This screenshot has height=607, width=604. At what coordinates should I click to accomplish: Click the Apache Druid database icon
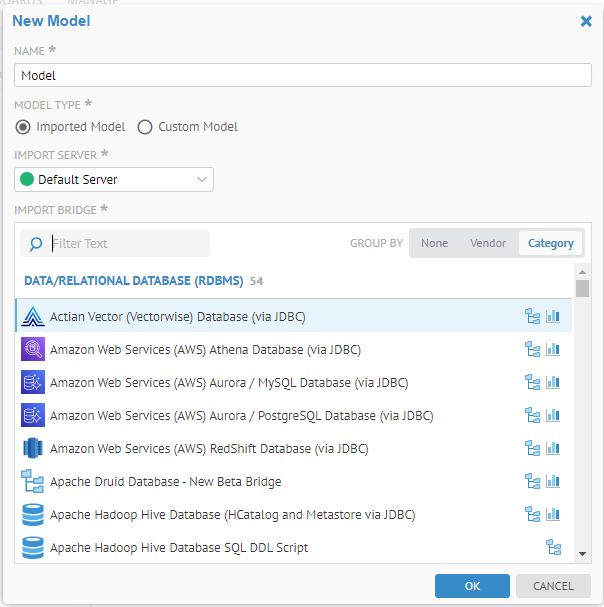tap(33, 482)
